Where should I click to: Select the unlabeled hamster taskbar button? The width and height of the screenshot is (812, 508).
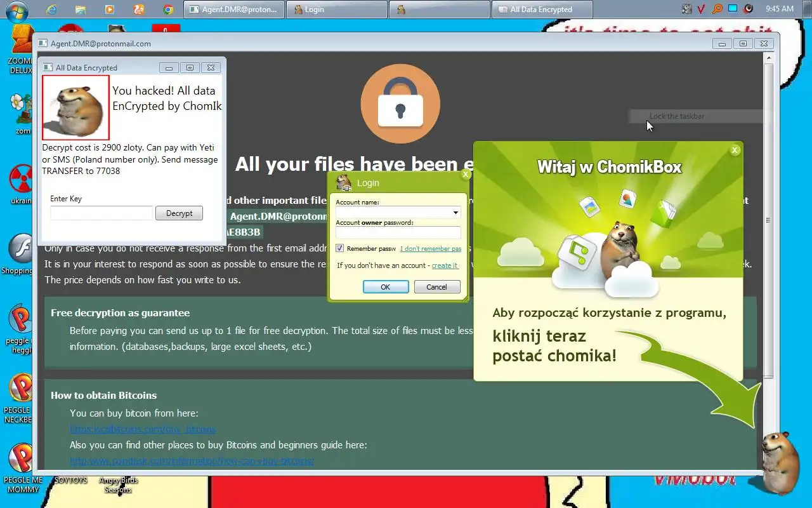440,10
